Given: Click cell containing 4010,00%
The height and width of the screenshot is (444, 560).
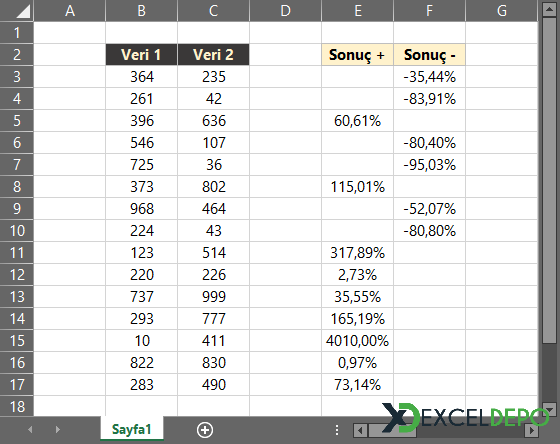Looking at the screenshot, I should click(358, 341).
